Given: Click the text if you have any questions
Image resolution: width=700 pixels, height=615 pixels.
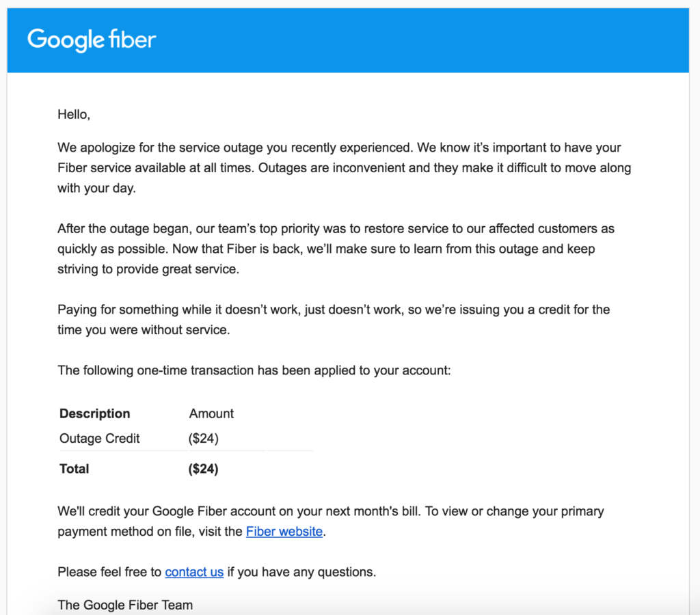Looking at the screenshot, I should [301, 572].
